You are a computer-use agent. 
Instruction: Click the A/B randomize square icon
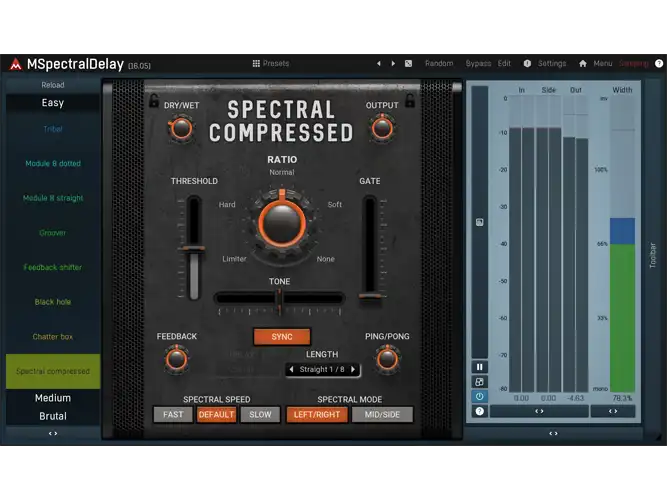[408, 63]
